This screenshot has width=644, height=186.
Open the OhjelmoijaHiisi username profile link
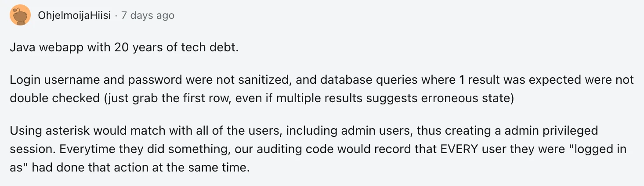coord(74,16)
